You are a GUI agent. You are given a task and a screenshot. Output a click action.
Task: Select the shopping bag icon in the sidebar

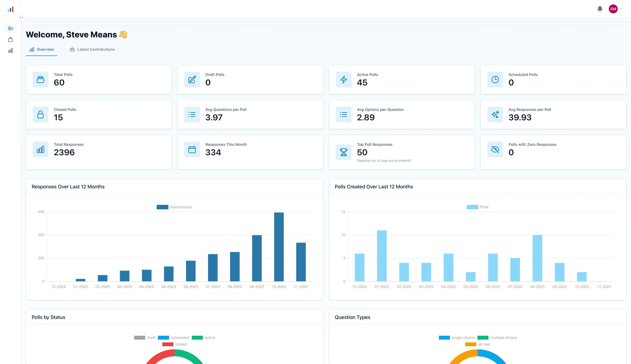coord(11,39)
